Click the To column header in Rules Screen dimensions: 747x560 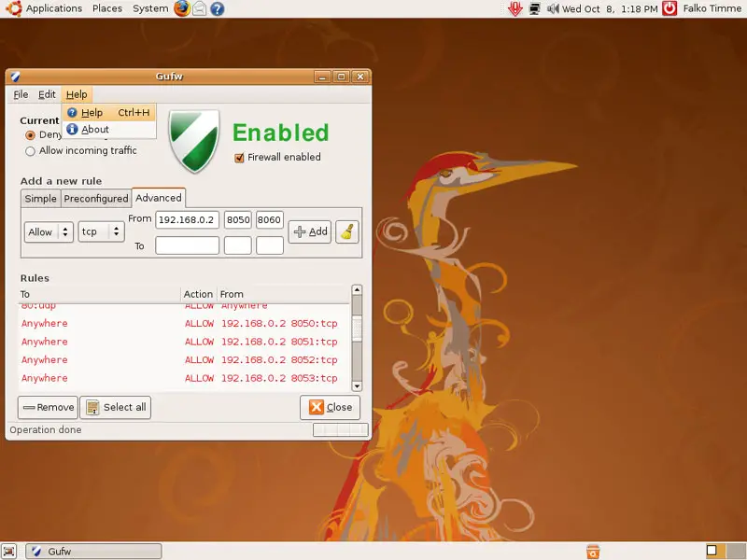click(x=99, y=294)
